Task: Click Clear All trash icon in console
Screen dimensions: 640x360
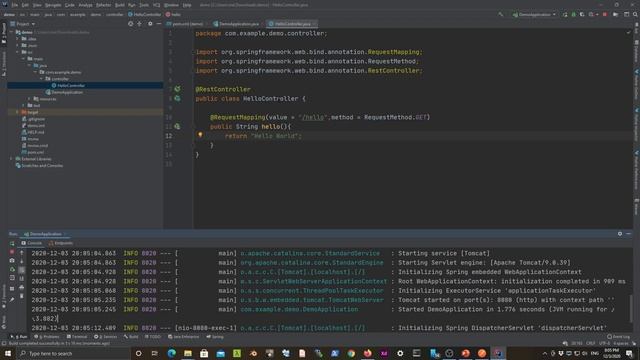Action: point(22,296)
